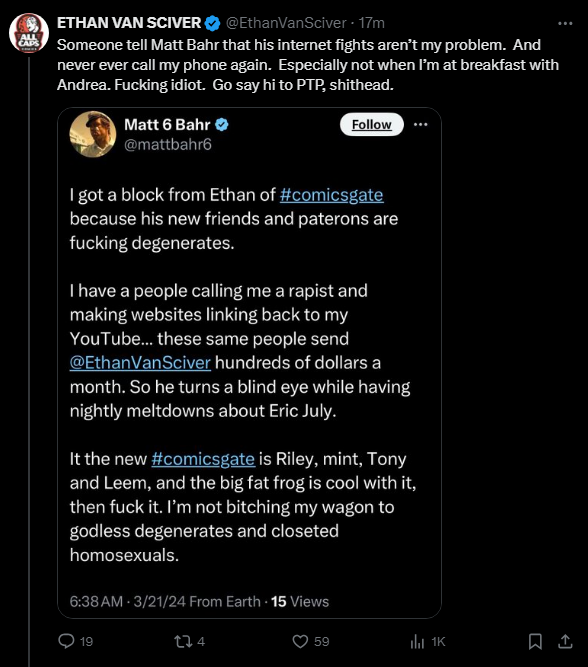
Task: Open Ethan Van Sciver's three-dot more menu
Action: (x=565, y=23)
